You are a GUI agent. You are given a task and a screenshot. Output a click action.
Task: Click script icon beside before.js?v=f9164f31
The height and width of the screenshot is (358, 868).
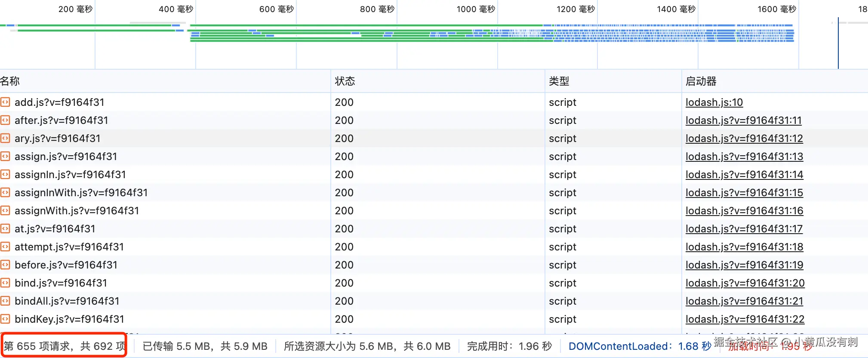tap(5, 265)
